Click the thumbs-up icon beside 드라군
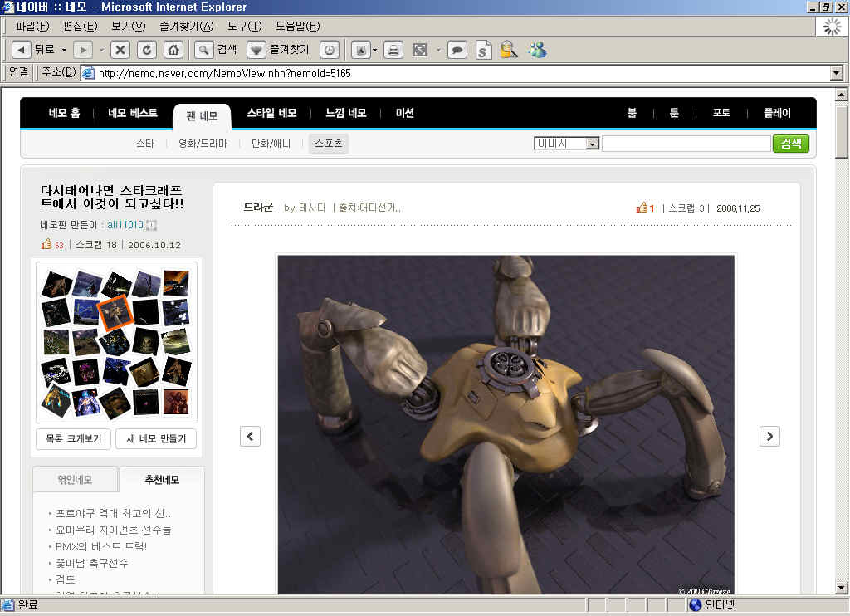The height and width of the screenshot is (616, 850). point(642,208)
